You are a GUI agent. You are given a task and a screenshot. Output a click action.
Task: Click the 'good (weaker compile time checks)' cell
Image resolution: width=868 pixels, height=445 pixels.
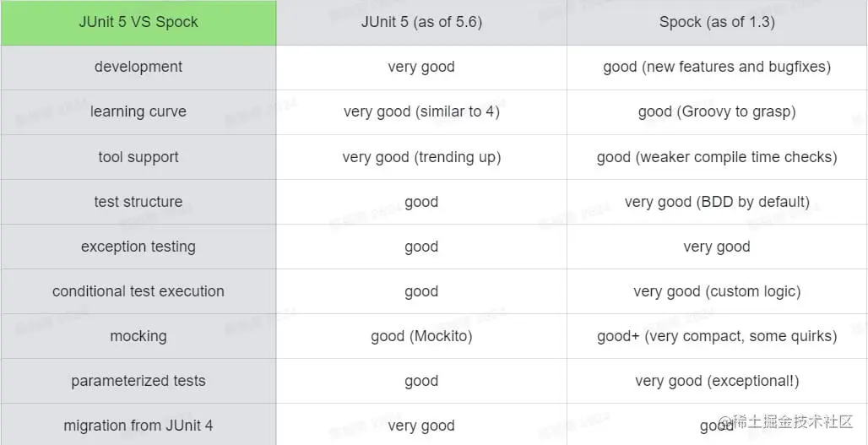tap(717, 157)
